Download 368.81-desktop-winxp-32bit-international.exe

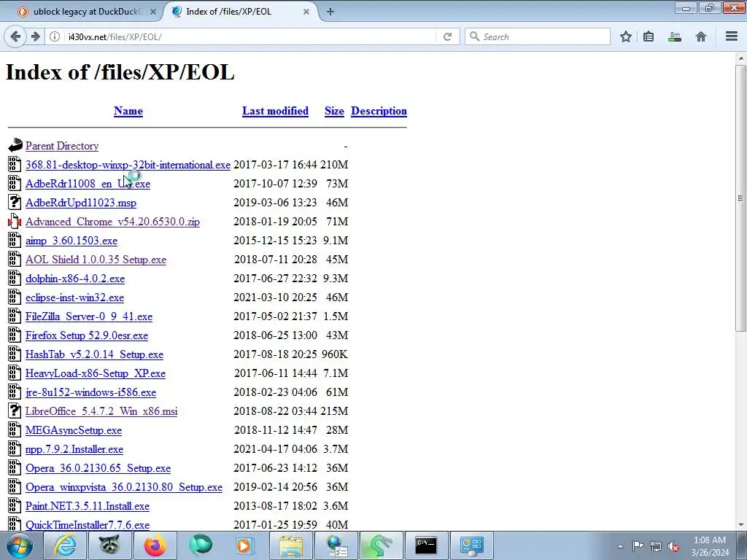(x=128, y=165)
